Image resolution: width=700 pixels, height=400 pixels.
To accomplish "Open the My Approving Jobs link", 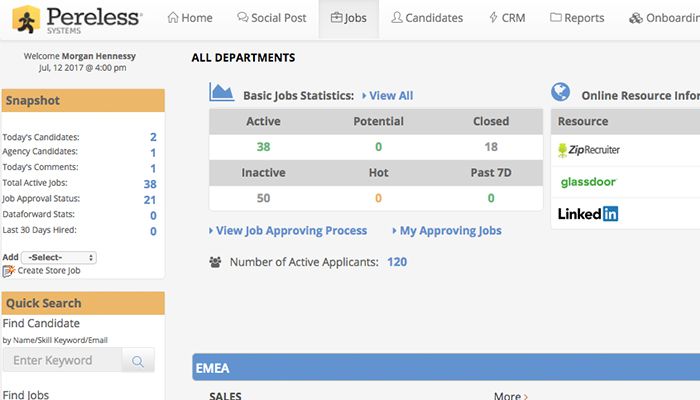I will coord(447,231).
